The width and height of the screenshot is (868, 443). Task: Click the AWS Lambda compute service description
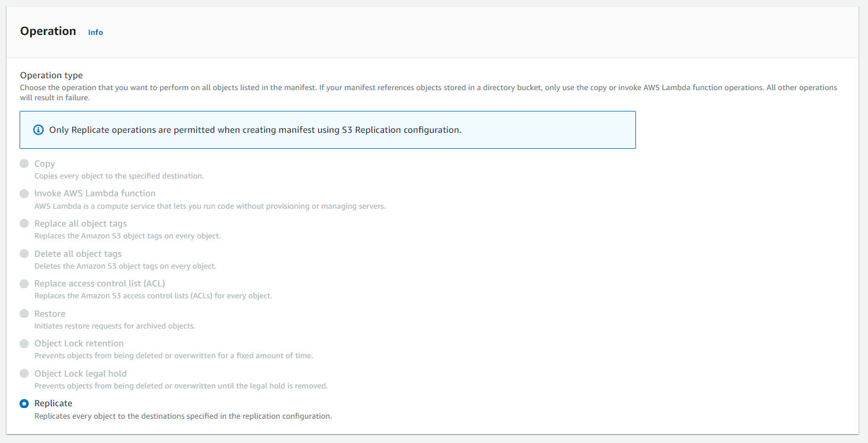[x=210, y=206]
